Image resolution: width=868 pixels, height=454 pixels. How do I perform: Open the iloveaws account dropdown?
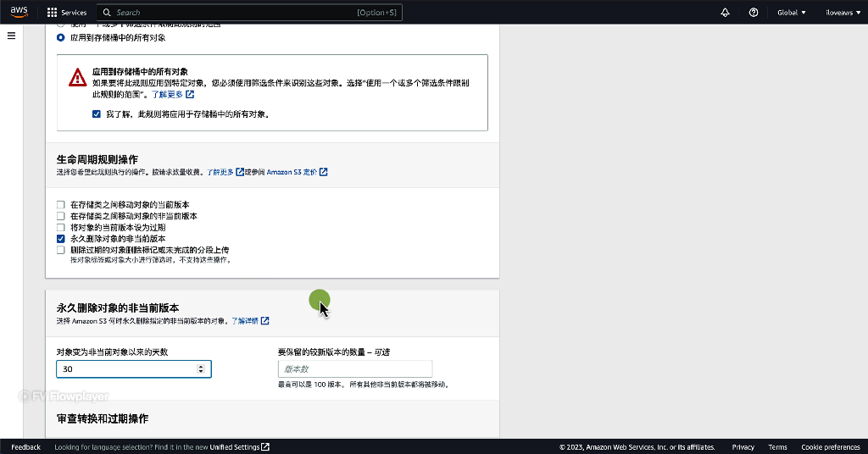[x=843, y=12]
